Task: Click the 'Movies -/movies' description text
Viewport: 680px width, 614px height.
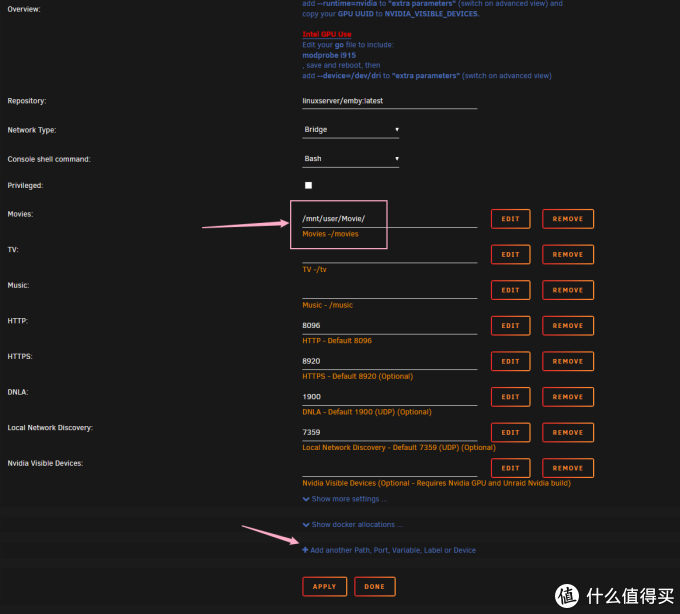Action: pyautogui.click(x=330, y=234)
